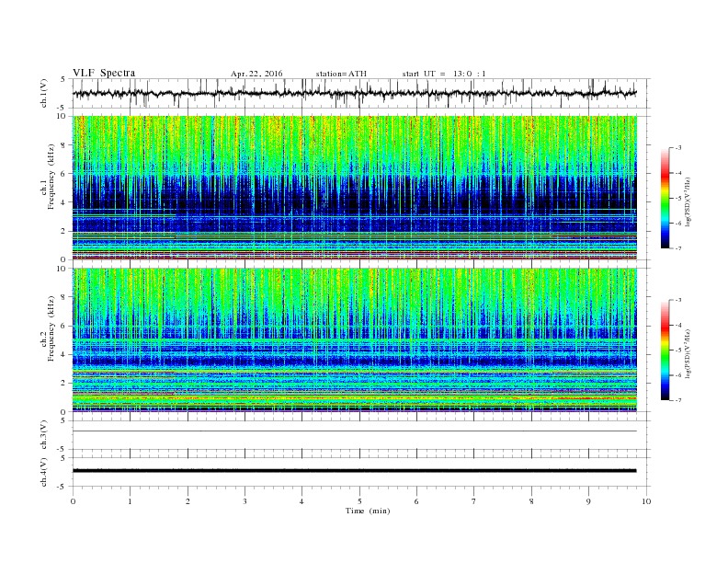Click time axis tick label "0"

point(73,501)
